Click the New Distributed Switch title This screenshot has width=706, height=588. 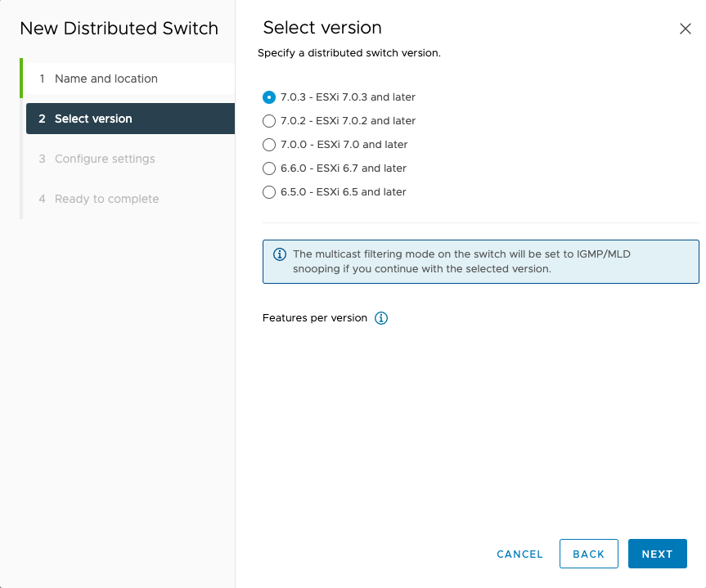pyautogui.click(x=119, y=28)
